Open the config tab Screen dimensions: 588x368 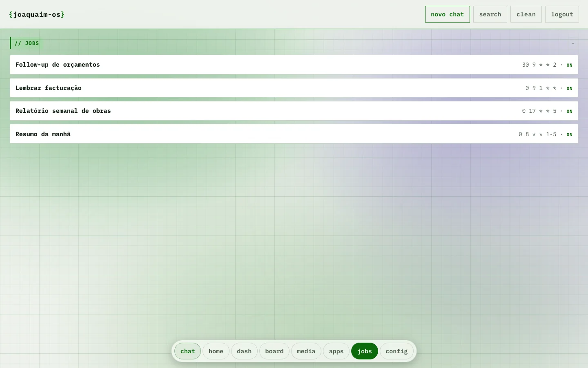(x=396, y=351)
